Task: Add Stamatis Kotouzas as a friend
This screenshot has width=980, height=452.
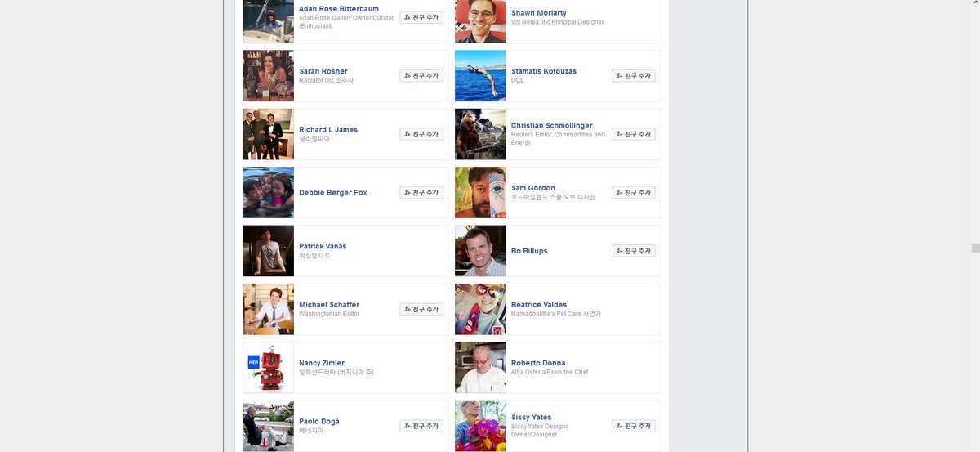Action: [x=634, y=76]
